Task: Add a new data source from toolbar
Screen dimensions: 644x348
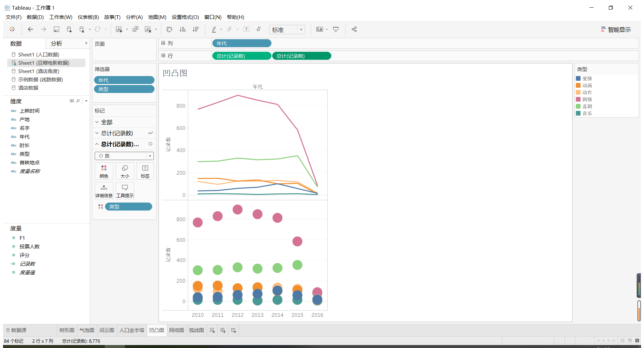Action: pos(69,29)
